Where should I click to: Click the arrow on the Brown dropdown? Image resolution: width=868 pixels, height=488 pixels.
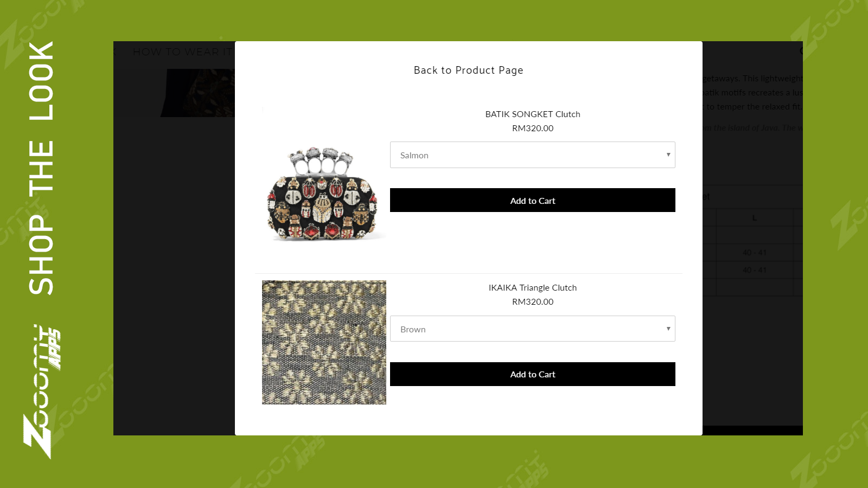click(668, 329)
